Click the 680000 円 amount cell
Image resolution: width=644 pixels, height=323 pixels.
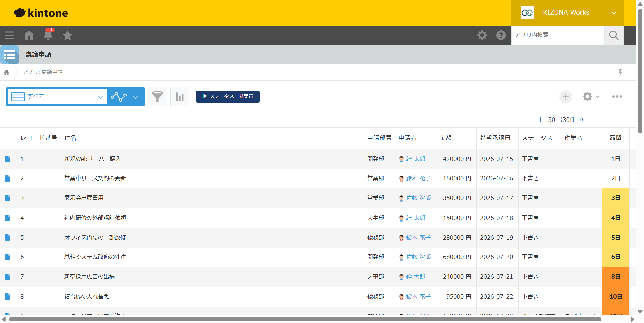click(457, 257)
